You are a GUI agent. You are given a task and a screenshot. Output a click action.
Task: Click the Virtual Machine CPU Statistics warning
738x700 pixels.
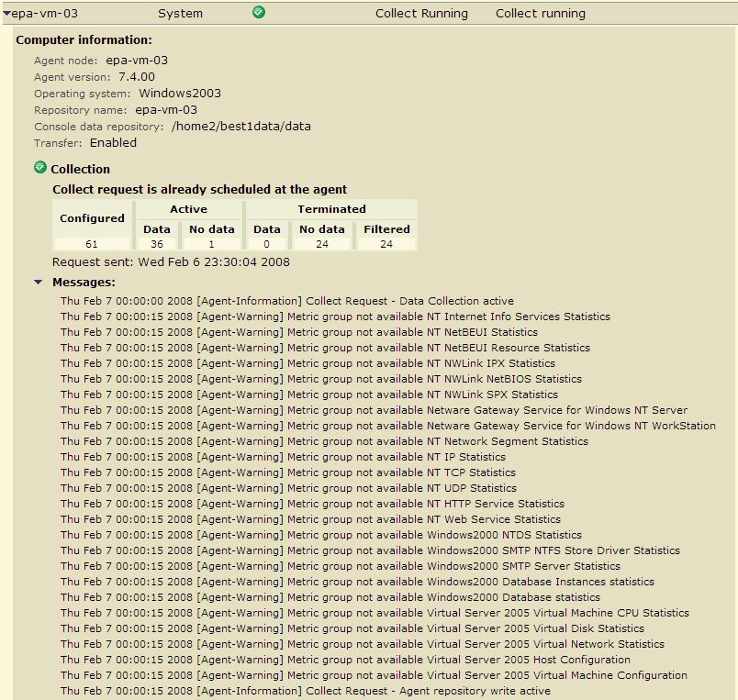tap(375, 613)
